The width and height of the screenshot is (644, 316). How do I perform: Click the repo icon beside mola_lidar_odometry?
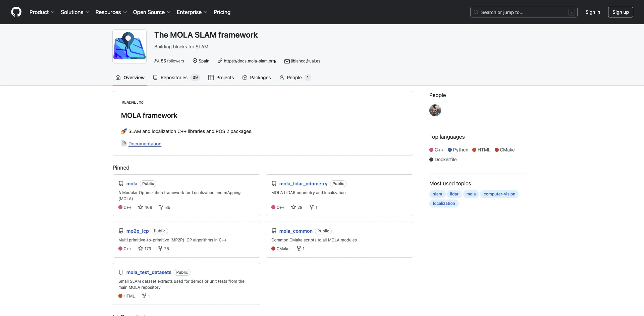pos(274,184)
